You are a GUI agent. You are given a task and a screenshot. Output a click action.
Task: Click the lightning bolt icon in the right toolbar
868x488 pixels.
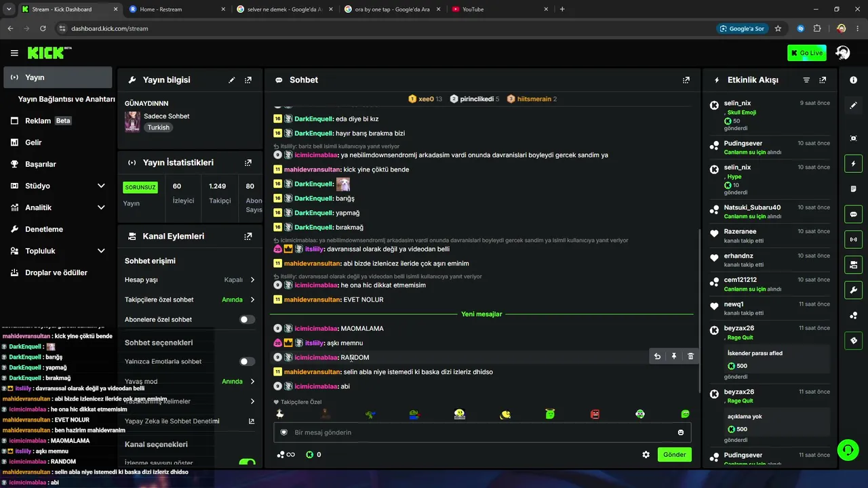[854, 163]
